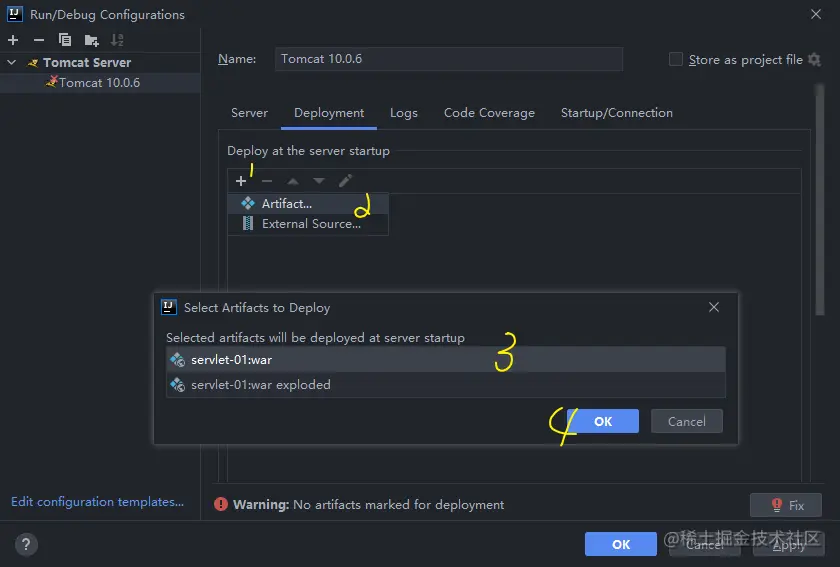Move deployment item down
Viewport: 840px width, 567px height.
point(319,181)
